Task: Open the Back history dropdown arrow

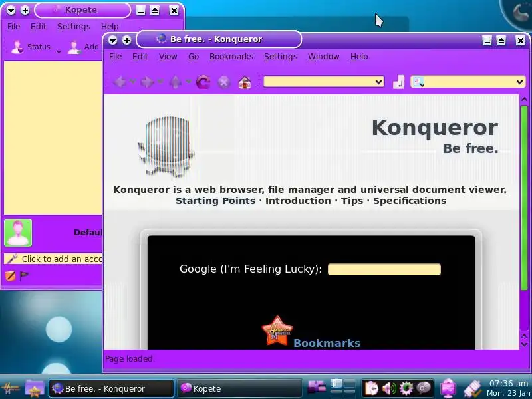Action: pyautogui.click(x=132, y=82)
